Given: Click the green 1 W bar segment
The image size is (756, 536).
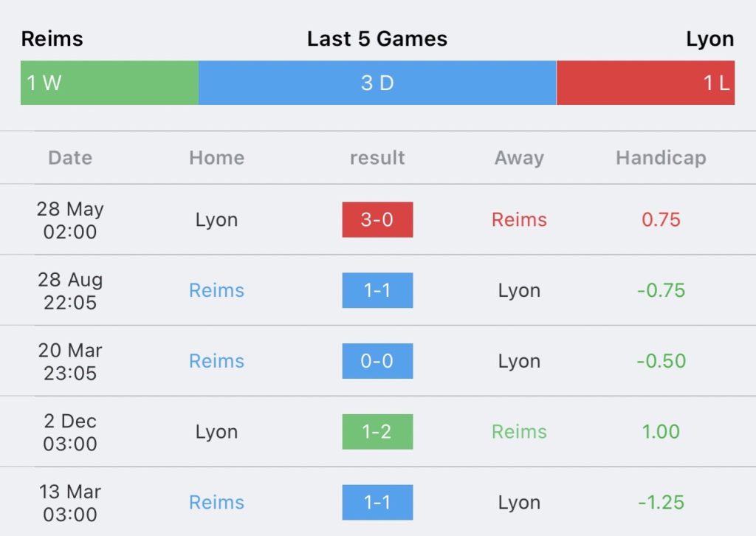Looking at the screenshot, I should [109, 83].
